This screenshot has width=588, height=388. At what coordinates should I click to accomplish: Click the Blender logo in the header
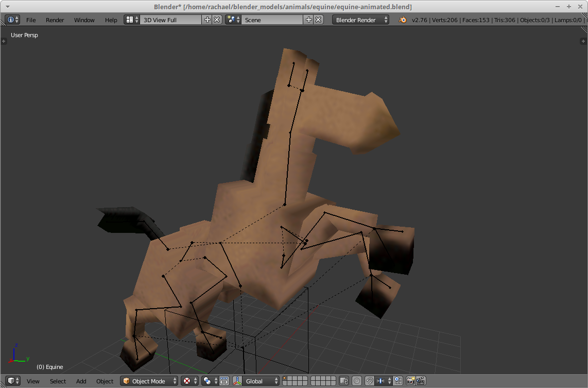click(x=402, y=20)
